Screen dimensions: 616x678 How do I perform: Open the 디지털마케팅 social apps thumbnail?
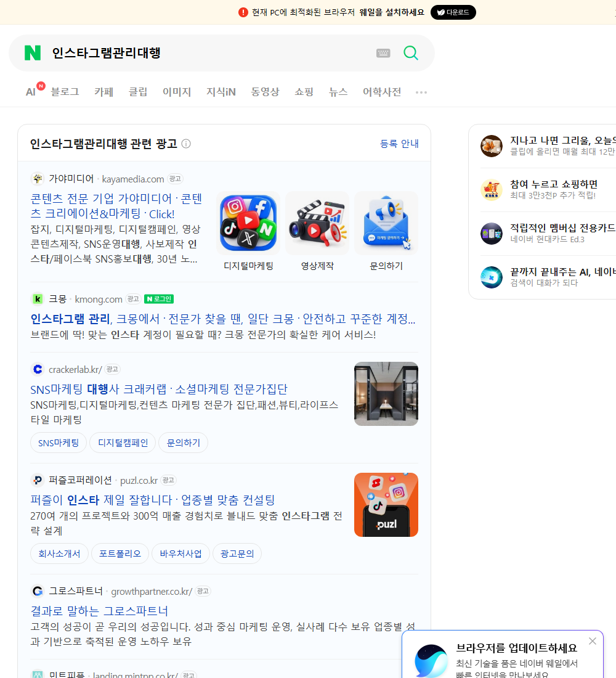tap(248, 223)
